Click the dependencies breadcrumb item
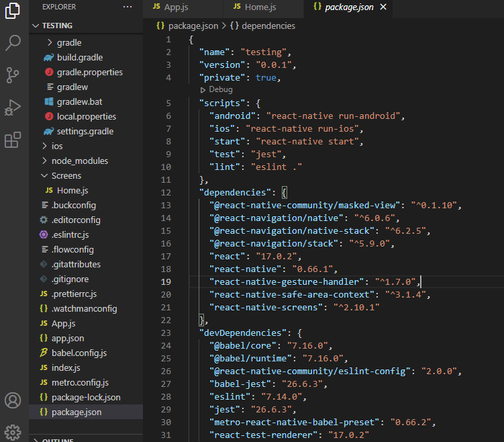 [x=268, y=26]
